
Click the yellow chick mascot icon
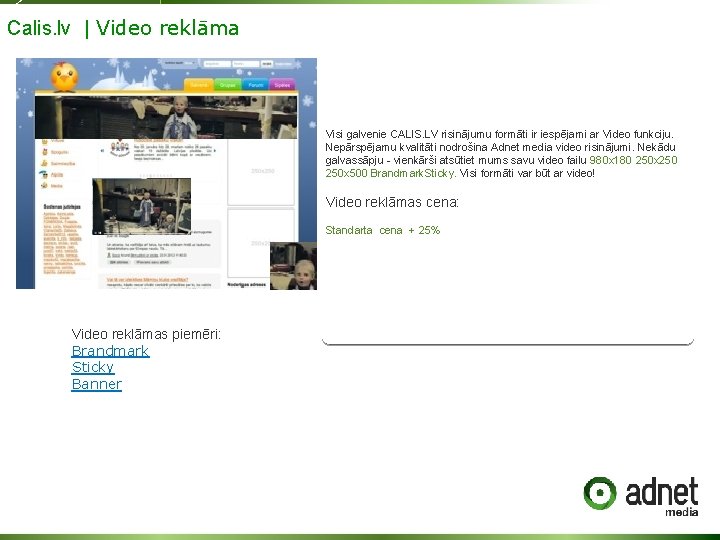pos(64,77)
